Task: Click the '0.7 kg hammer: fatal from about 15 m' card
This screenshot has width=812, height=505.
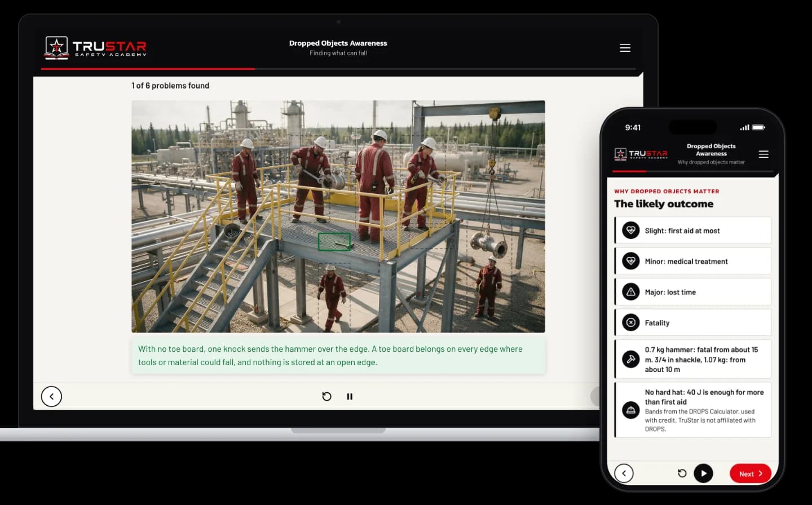Action: click(693, 359)
